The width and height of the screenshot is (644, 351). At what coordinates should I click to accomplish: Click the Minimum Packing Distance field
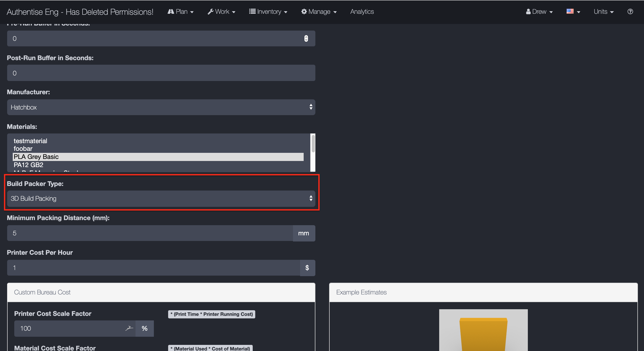[x=150, y=233]
